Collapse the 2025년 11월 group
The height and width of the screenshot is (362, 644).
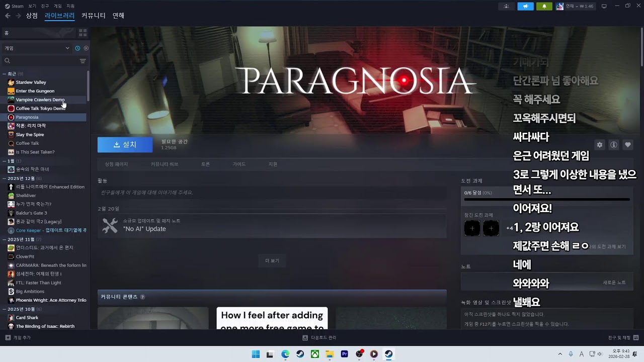[x=4, y=239]
